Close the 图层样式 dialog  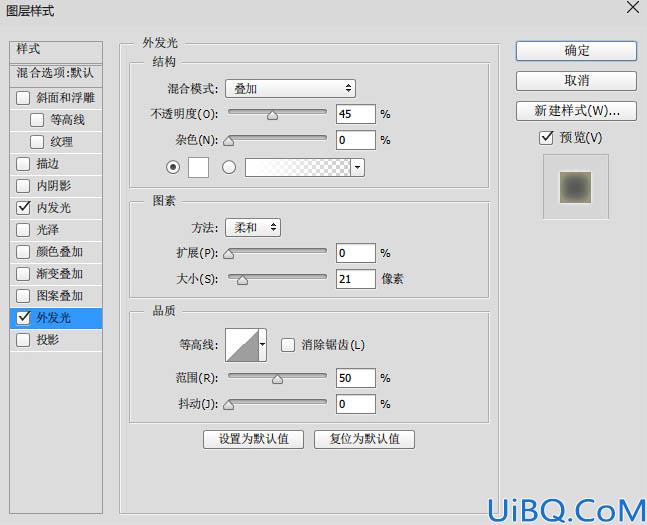click(x=633, y=7)
